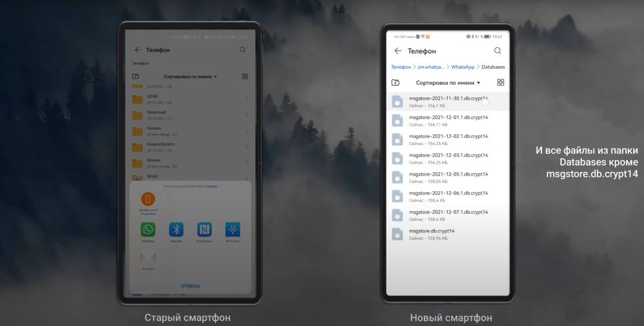Expand the Download folder chevron

[x=247, y=115]
